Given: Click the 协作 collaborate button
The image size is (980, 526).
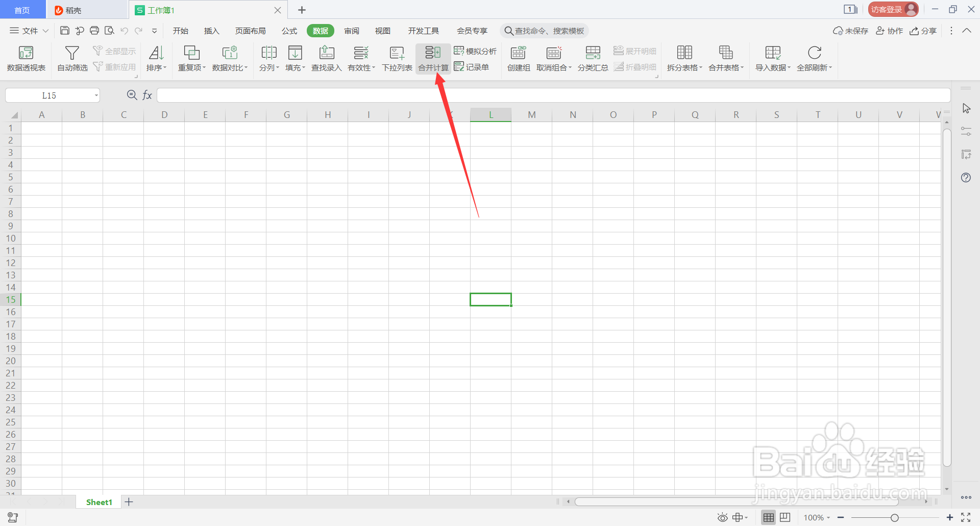Looking at the screenshot, I should pos(889,31).
